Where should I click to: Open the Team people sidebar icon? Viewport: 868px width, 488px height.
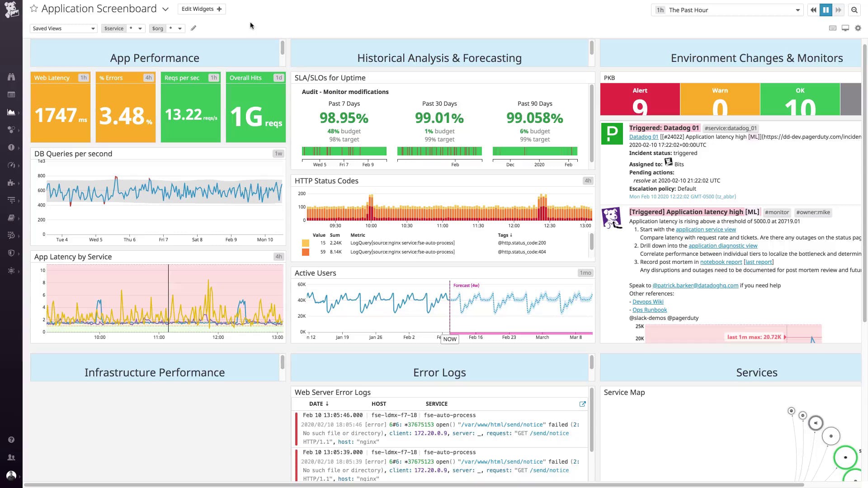[x=11, y=457]
